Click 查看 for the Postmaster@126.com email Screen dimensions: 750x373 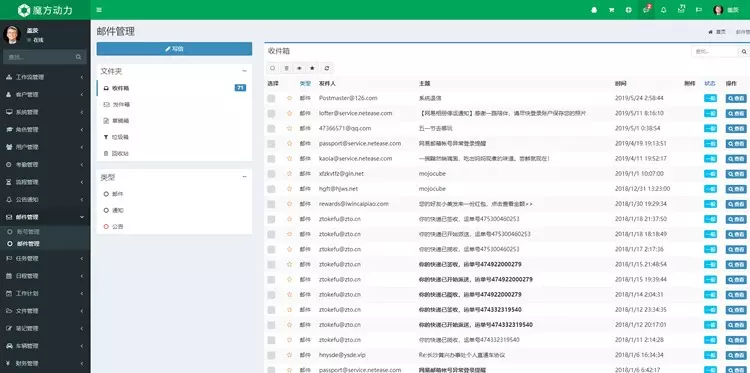736,98
